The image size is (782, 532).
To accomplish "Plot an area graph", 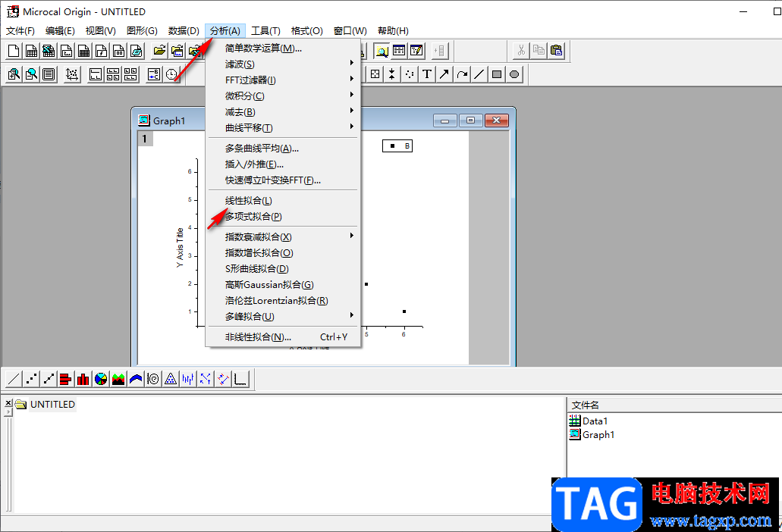I will 118,379.
